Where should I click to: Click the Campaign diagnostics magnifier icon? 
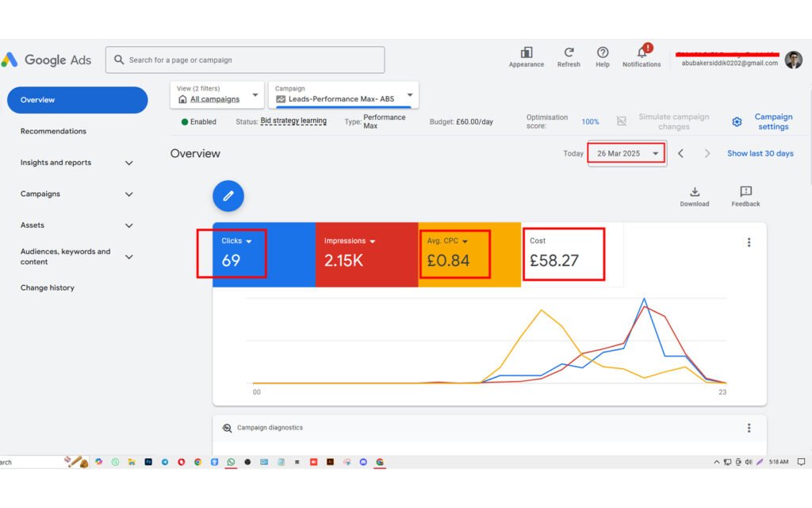(227, 428)
